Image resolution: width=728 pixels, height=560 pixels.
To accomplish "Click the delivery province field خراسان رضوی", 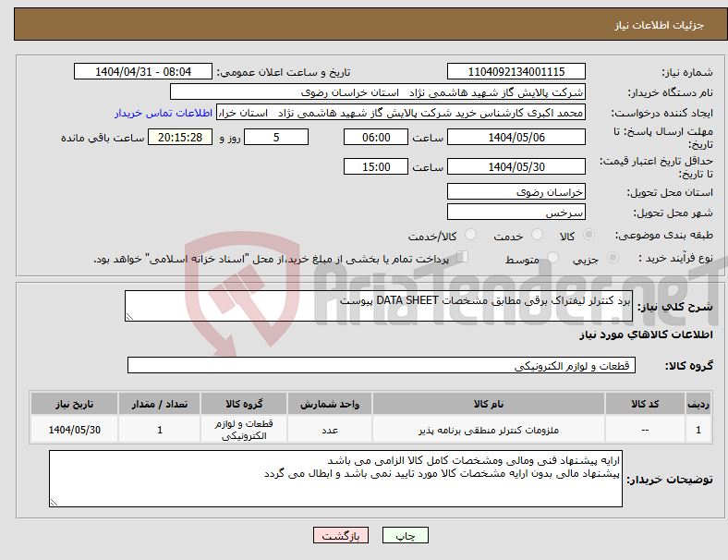I will (x=516, y=191).
